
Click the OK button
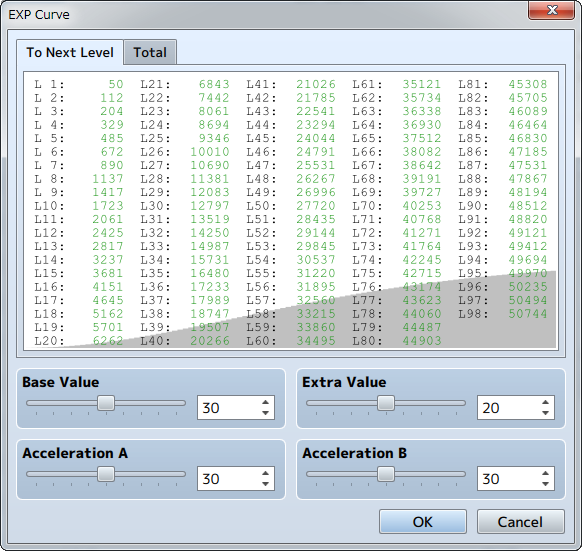[x=423, y=522]
